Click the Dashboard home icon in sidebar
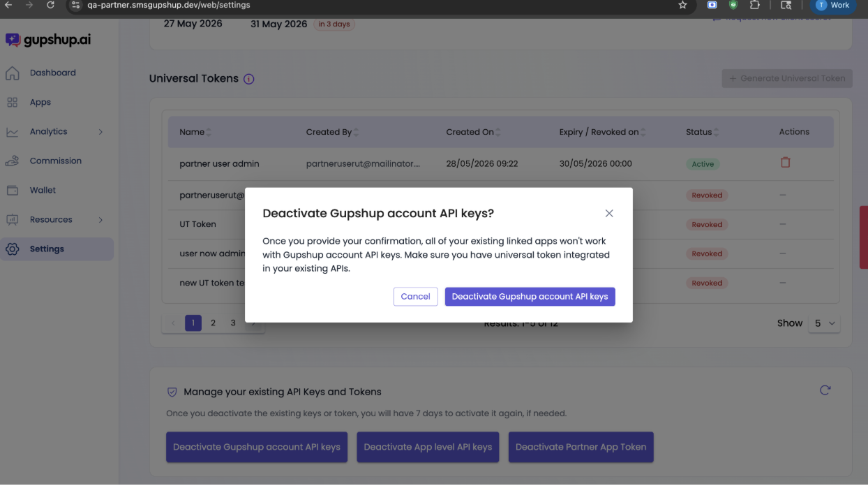Viewport: 868px width, 486px height. tap(12, 73)
